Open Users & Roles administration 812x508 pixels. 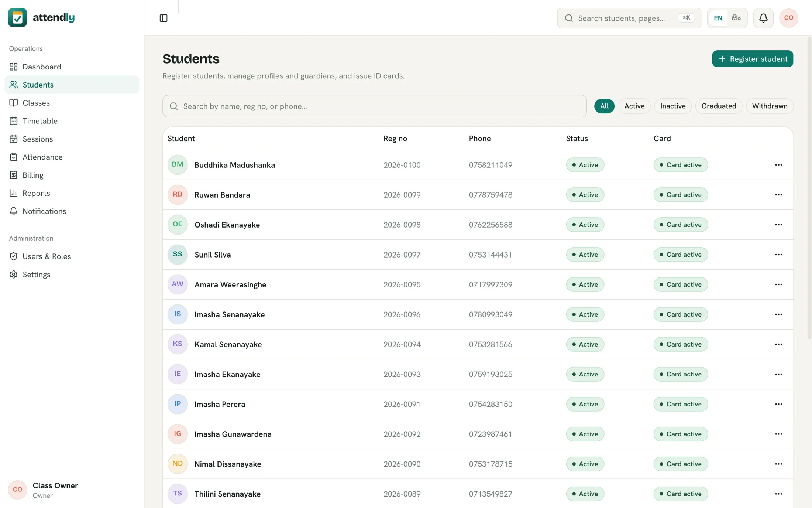click(72, 256)
